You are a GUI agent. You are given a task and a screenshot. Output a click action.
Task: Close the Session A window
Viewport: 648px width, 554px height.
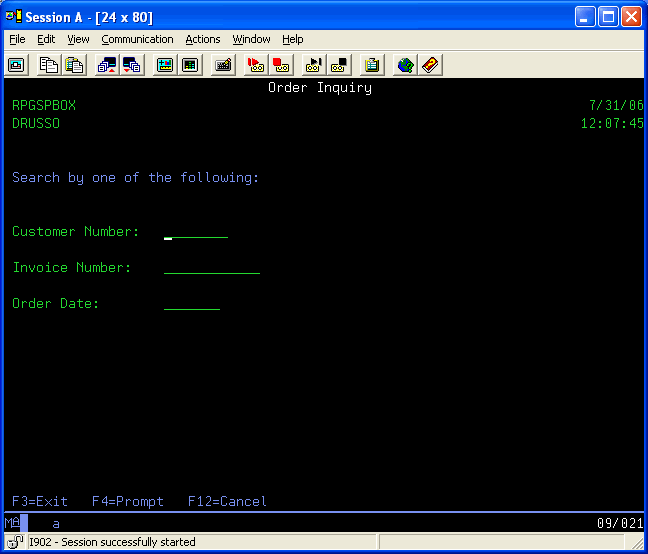631,17
